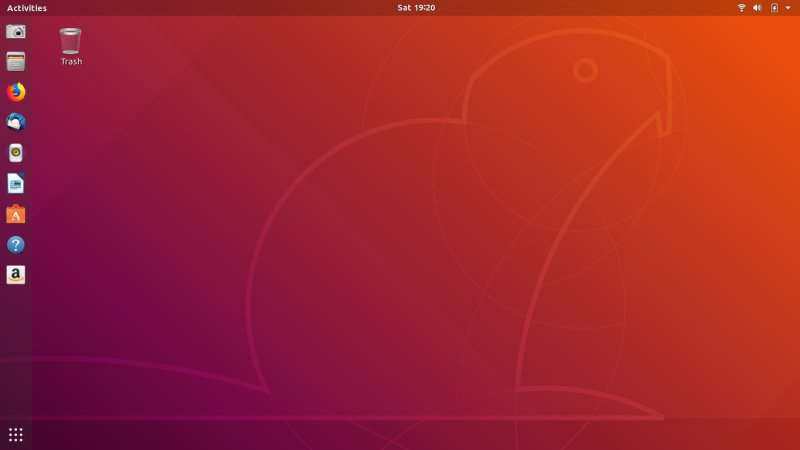The height and width of the screenshot is (450, 800).
Task: Launch Thunderbird Mail from the dock
Action: click(16, 122)
